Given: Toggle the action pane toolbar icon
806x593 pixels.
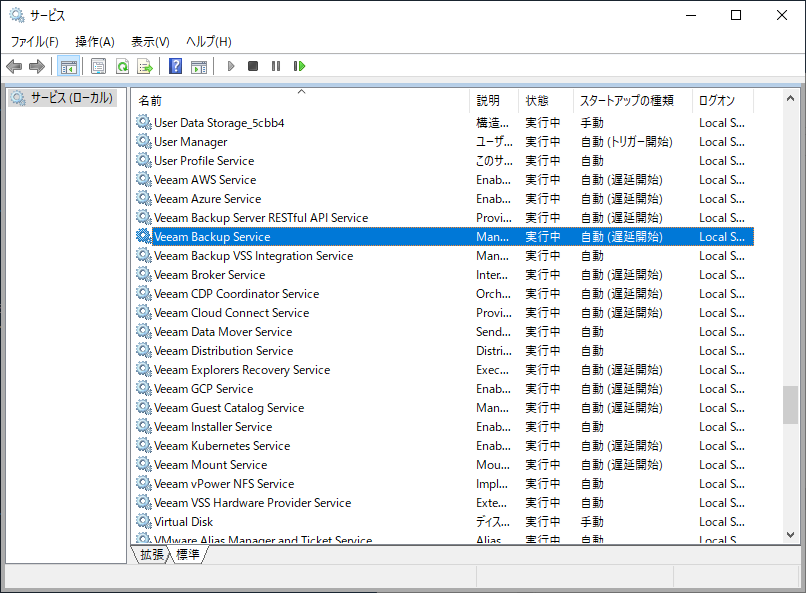Looking at the screenshot, I should pyautogui.click(x=199, y=66).
